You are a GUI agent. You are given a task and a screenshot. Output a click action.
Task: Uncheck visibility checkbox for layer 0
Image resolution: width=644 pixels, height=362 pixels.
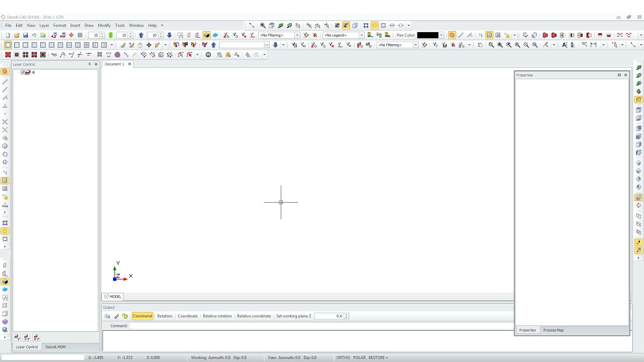click(23, 72)
